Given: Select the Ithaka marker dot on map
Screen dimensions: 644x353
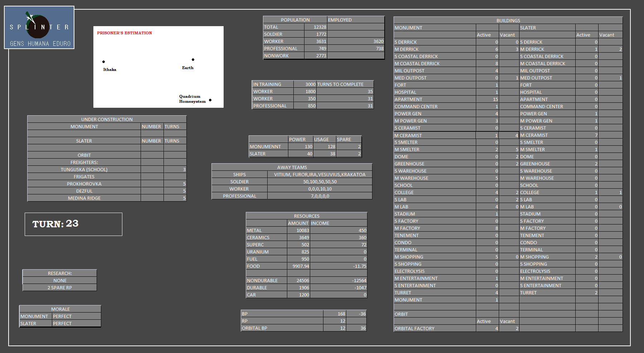Looking at the screenshot, I should (x=104, y=62).
